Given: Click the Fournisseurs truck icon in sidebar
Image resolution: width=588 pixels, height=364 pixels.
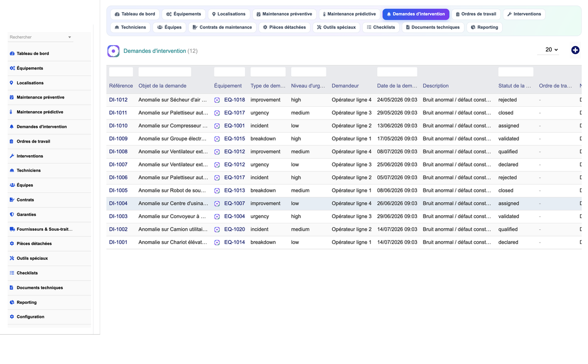Looking at the screenshot, I should tap(12, 229).
